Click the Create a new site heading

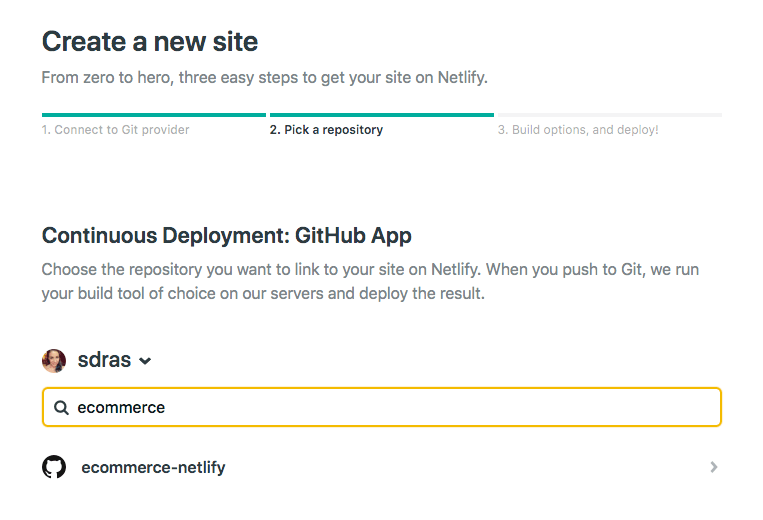pos(150,41)
